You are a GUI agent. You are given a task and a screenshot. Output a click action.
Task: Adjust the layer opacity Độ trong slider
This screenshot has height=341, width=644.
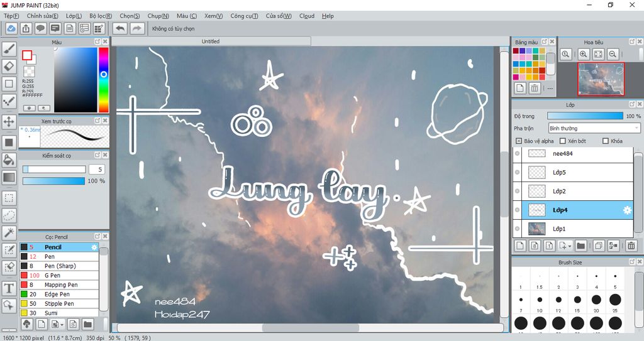[585, 116]
